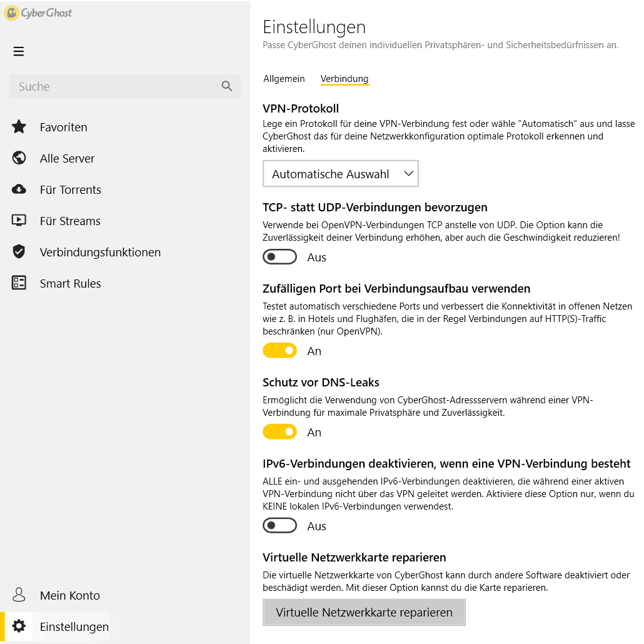Disable the Zufälligen Port toggle
This screenshot has width=644, height=644.
(x=279, y=350)
